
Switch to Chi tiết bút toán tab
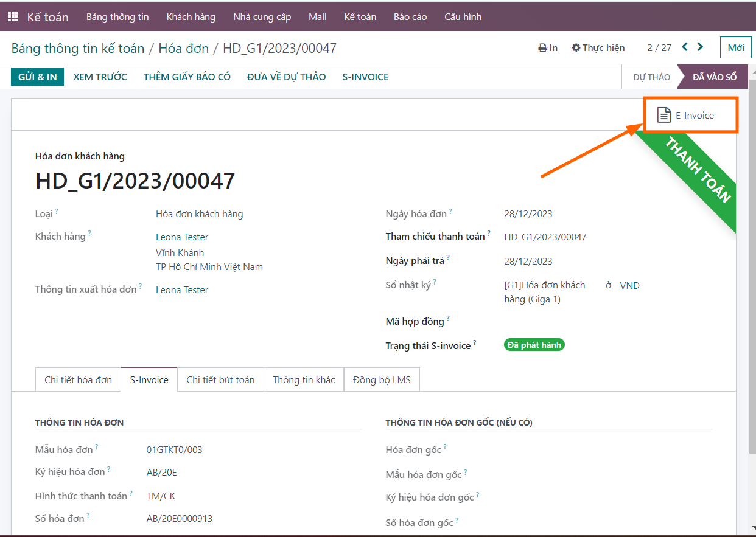point(220,379)
